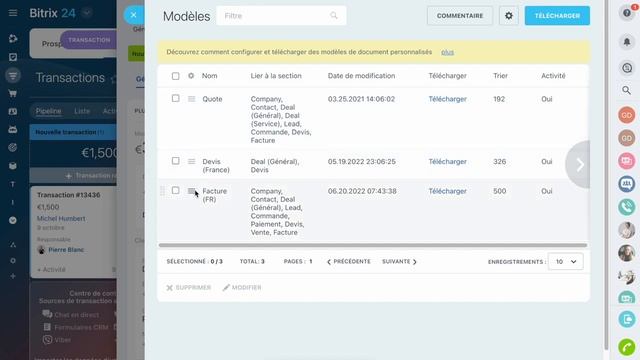The height and width of the screenshot is (360, 640).
Task: Open the CRM funnel icon in left sidebar
Action: [x=13, y=76]
